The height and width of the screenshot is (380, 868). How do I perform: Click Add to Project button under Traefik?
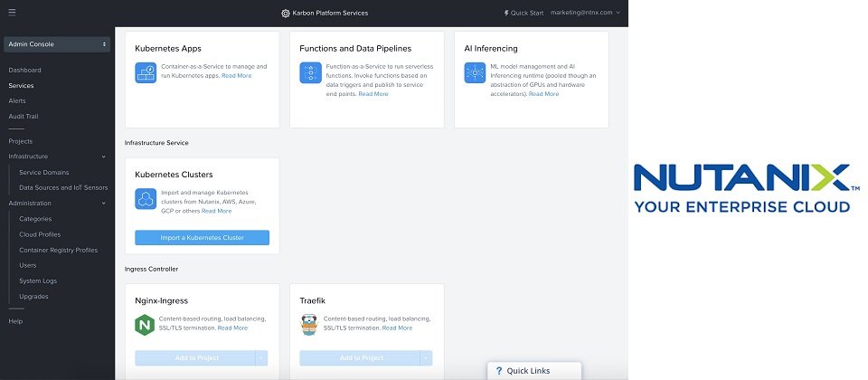360,358
